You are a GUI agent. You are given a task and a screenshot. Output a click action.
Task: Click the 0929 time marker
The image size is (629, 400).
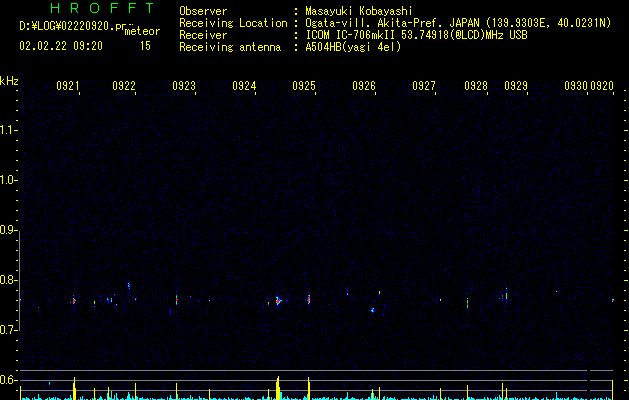(516, 85)
